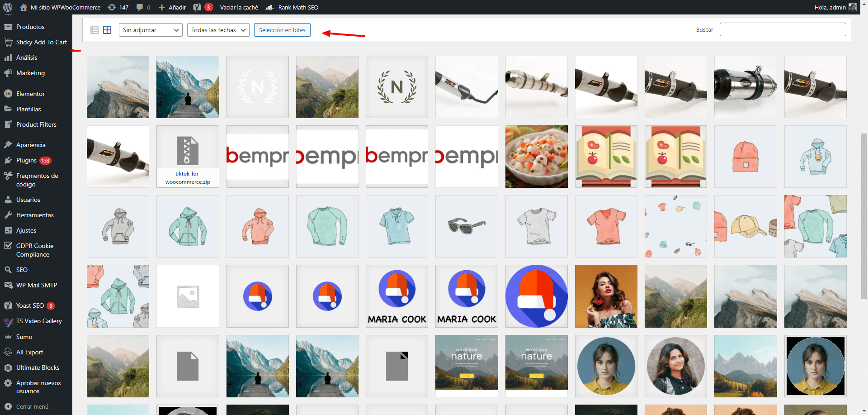Select the orange beanie hat thumbnail
Viewport: 868px width, 415px height.
745,157
